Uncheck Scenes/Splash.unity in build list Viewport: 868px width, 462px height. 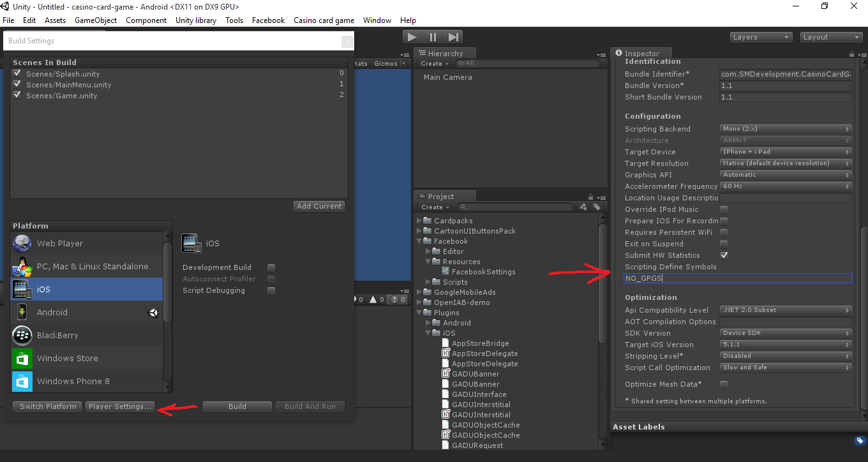pyautogui.click(x=17, y=73)
